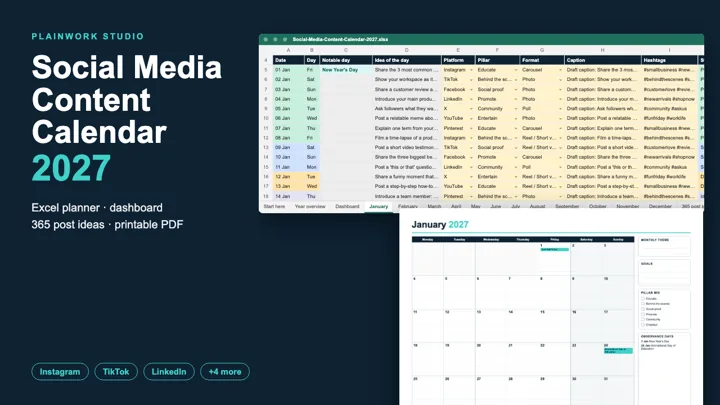Screen dimensions: 720x405
Task: Click the +4 more pill button
Action: coord(225,371)
